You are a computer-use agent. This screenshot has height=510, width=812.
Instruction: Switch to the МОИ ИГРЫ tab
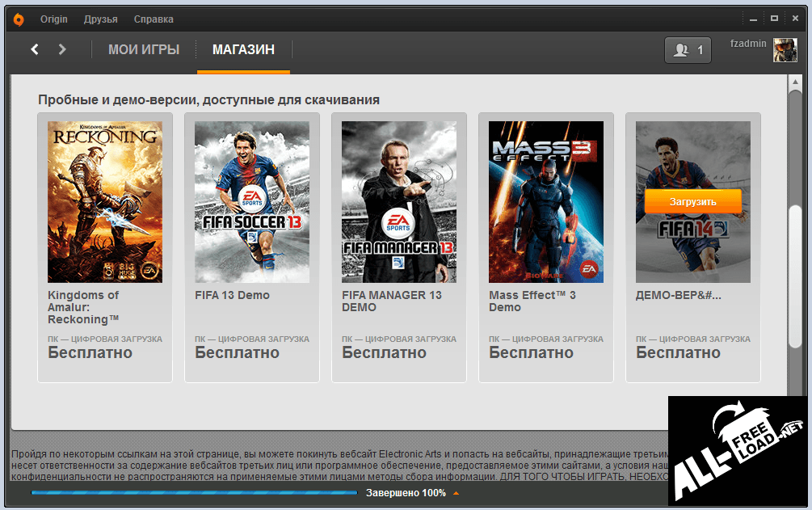coord(144,50)
